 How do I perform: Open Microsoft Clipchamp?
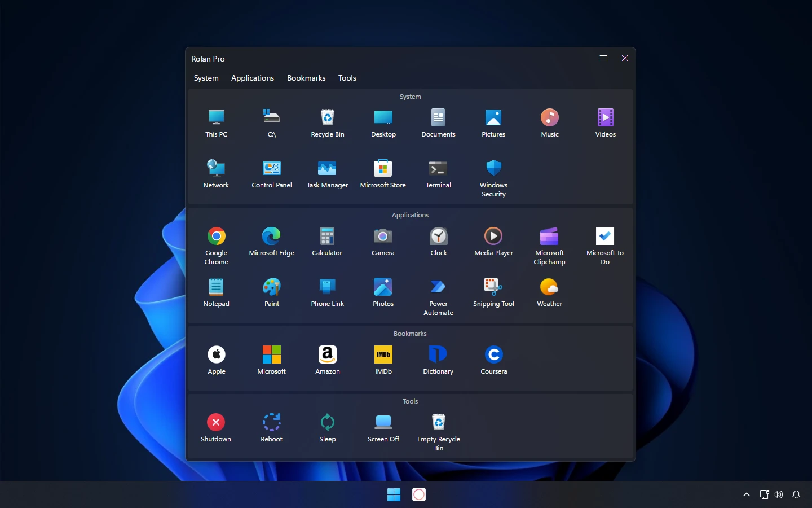coord(549,237)
